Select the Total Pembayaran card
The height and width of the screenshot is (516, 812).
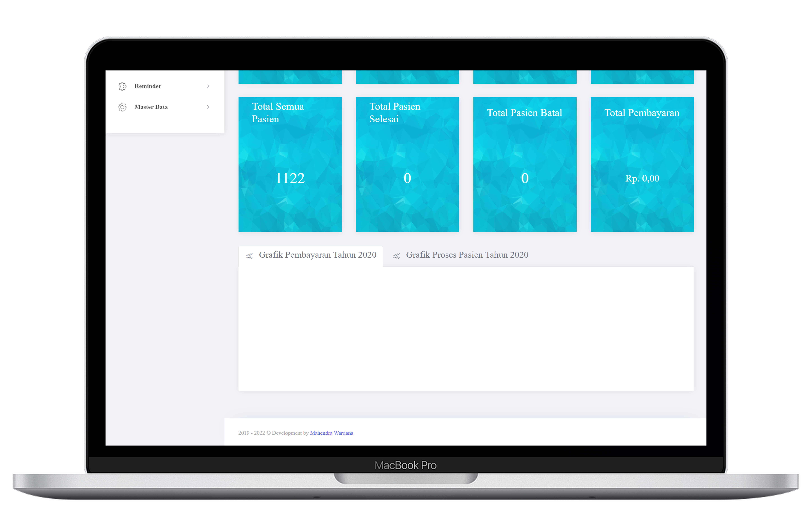pyautogui.click(x=642, y=165)
